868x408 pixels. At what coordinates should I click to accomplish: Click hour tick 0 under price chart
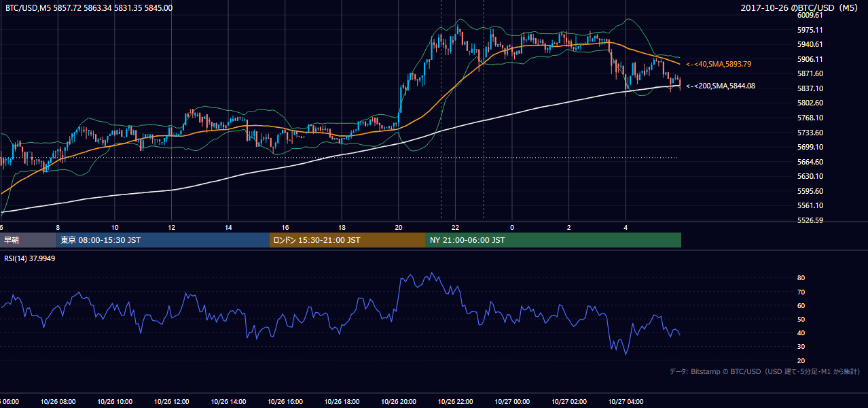(x=512, y=228)
